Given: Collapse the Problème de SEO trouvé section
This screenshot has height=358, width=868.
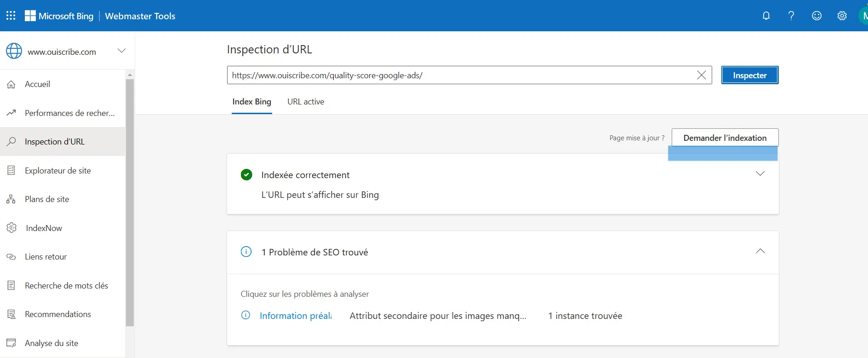Looking at the screenshot, I should (x=760, y=251).
